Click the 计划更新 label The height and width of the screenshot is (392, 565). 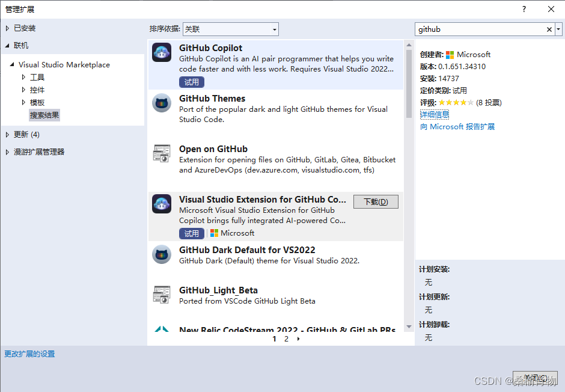(434, 297)
